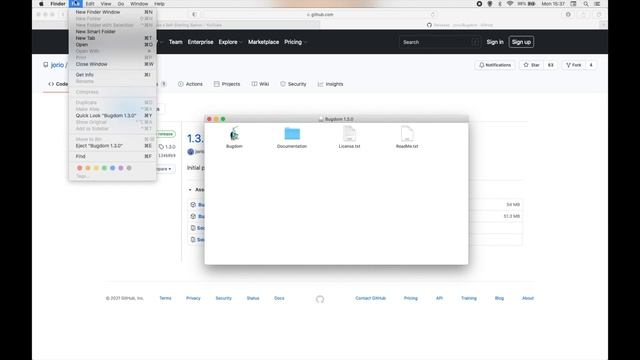
Task: Choose Tags… at bottom of File menu
Action: pyautogui.click(x=82, y=176)
